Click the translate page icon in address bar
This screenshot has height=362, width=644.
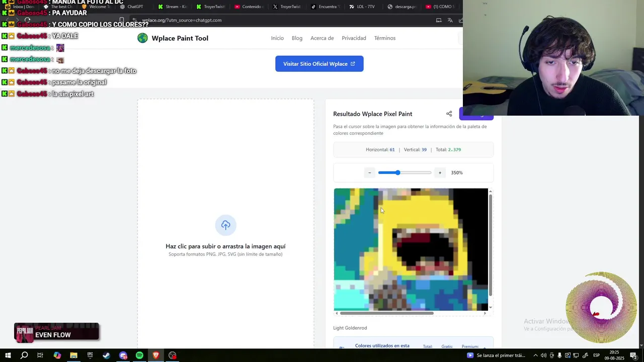(450, 20)
